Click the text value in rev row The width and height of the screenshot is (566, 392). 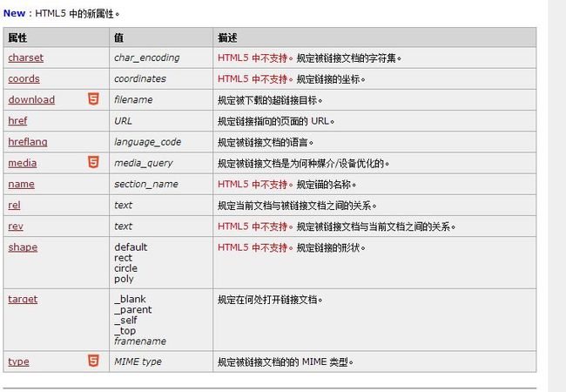click(x=124, y=226)
